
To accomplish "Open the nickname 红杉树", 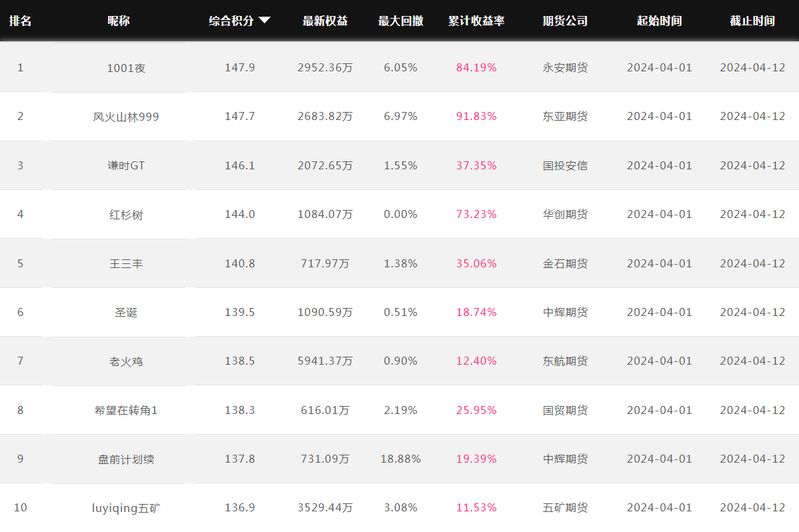I will (x=126, y=215).
